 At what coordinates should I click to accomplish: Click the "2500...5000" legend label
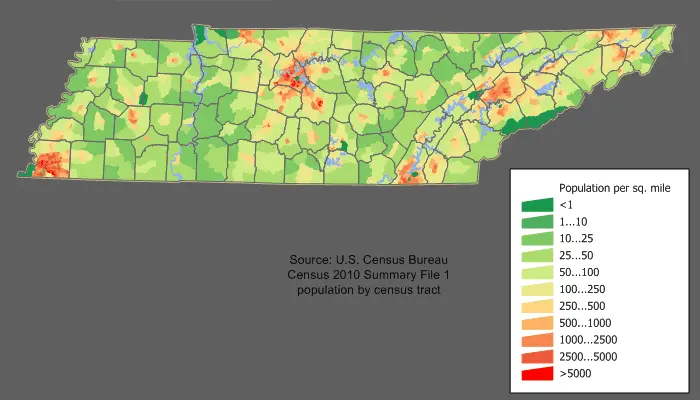588,357
